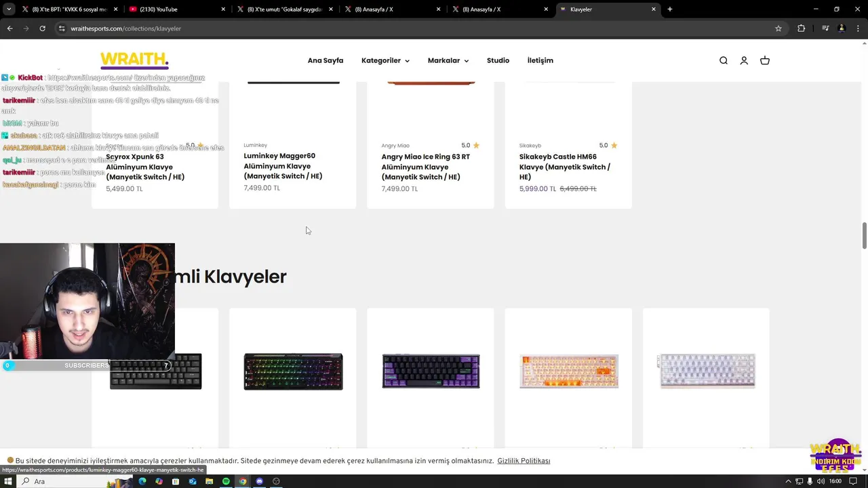Click the page vertical scrollbar thumb
The height and width of the screenshot is (488, 868).
[x=864, y=235]
